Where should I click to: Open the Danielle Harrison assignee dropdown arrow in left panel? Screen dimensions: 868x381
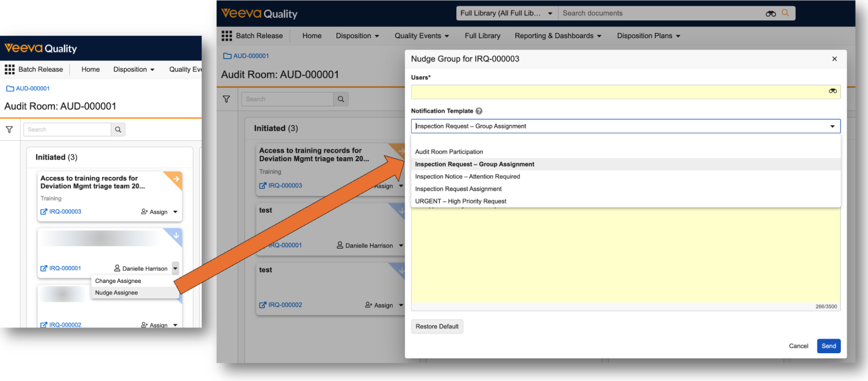175,268
